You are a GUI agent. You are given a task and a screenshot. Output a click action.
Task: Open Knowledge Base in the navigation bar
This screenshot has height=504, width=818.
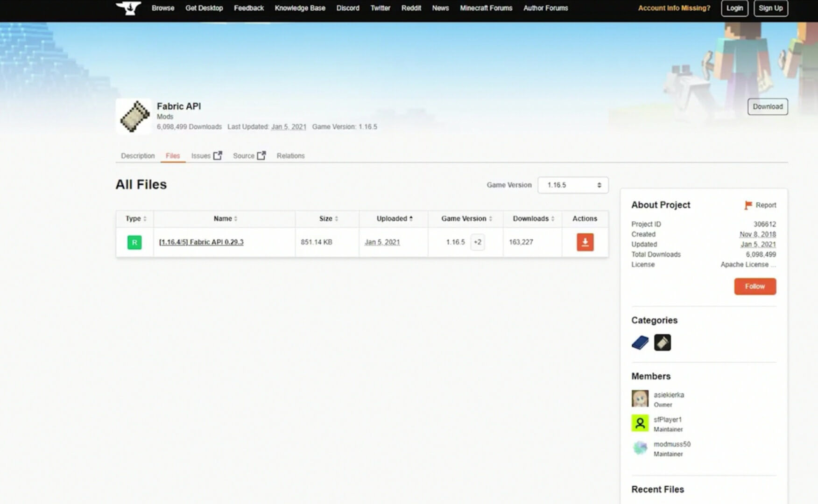[x=300, y=8]
